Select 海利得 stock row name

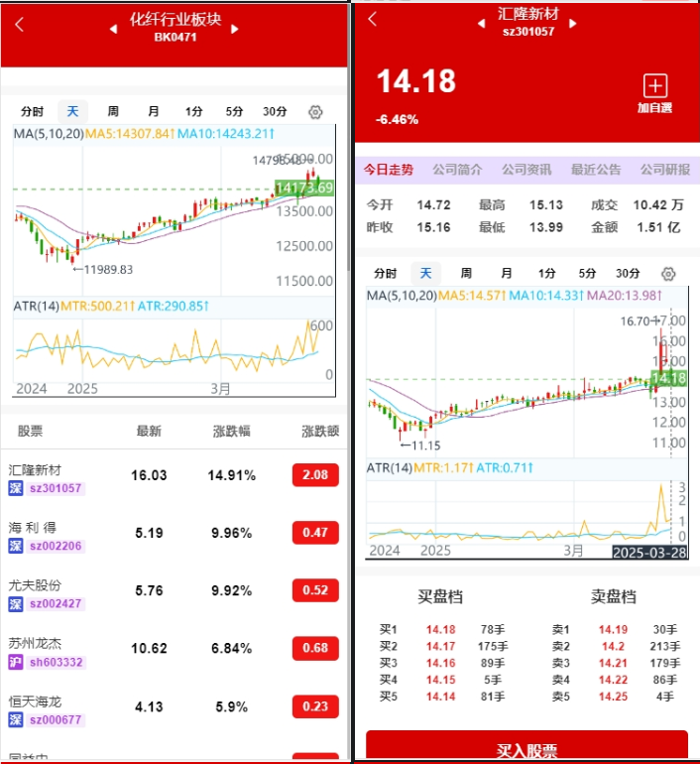coord(32,528)
